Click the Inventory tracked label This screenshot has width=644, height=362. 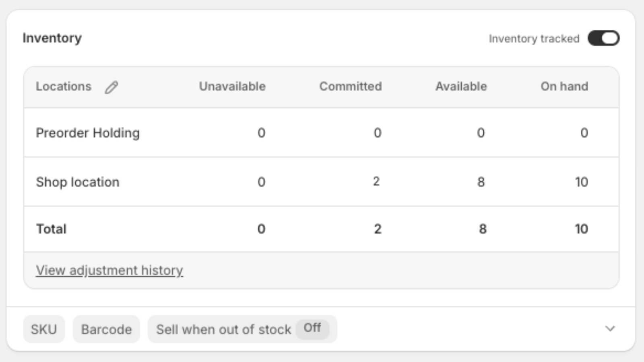point(534,39)
